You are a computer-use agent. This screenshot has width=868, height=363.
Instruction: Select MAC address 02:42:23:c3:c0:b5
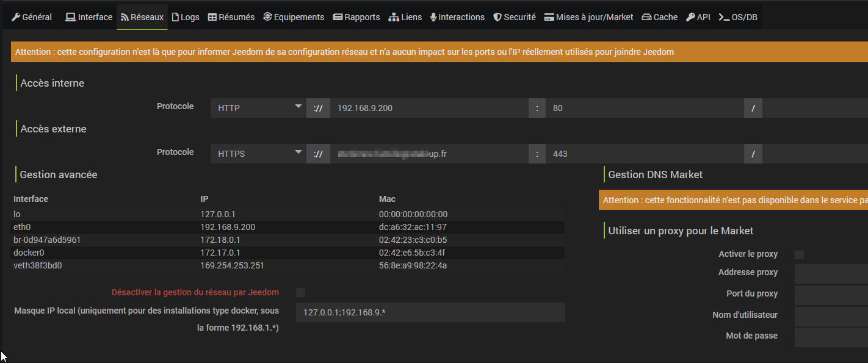click(413, 240)
